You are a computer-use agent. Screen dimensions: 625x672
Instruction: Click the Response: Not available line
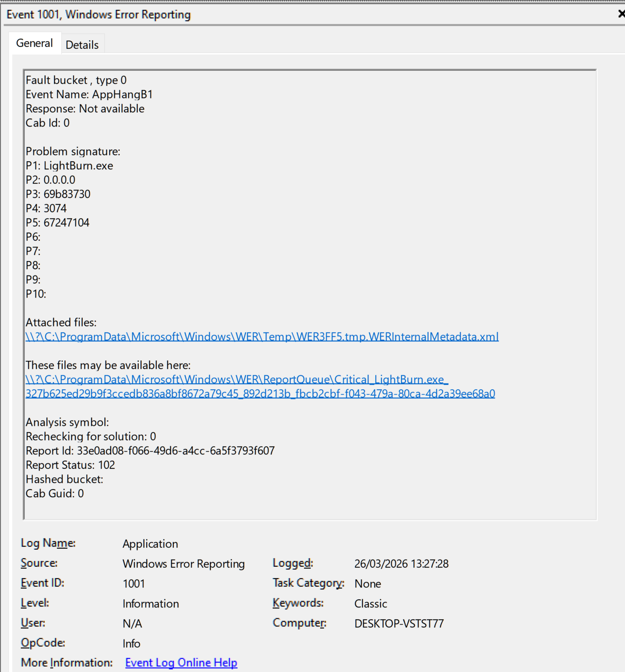85,109
